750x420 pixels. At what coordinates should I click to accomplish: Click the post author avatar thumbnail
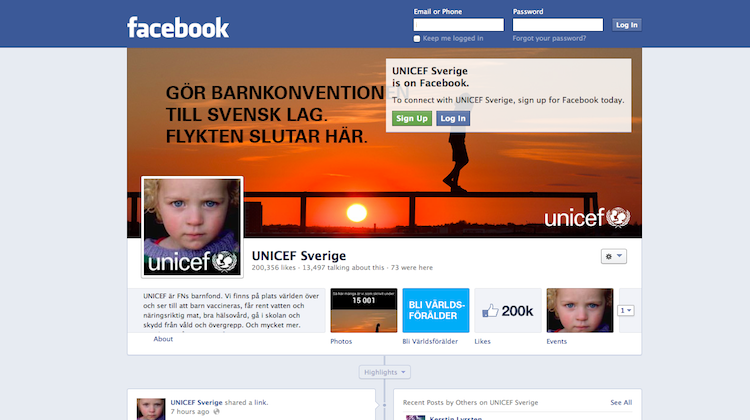coord(151,409)
